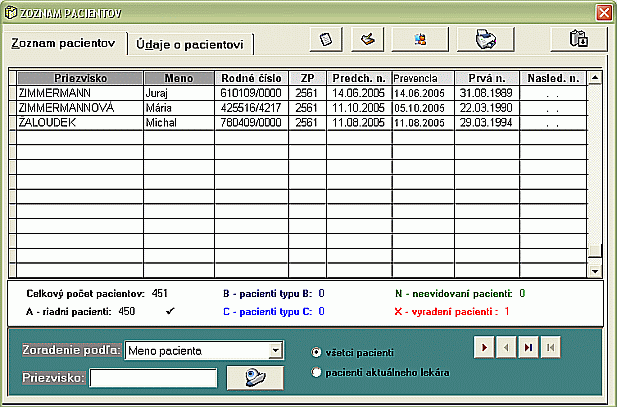Click the table scrollbar down arrow

pyautogui.click(x=595, y=271)
